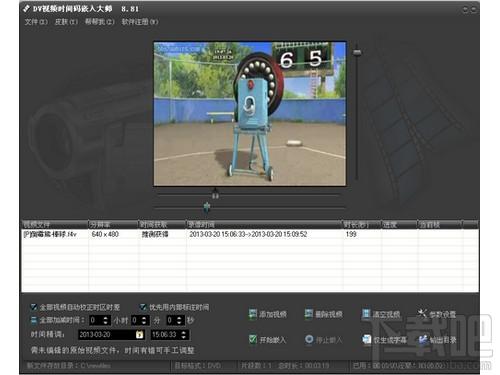Click 停止嵌入 to stop embedding
Screen dimensions: 500x375
point(323,340)
